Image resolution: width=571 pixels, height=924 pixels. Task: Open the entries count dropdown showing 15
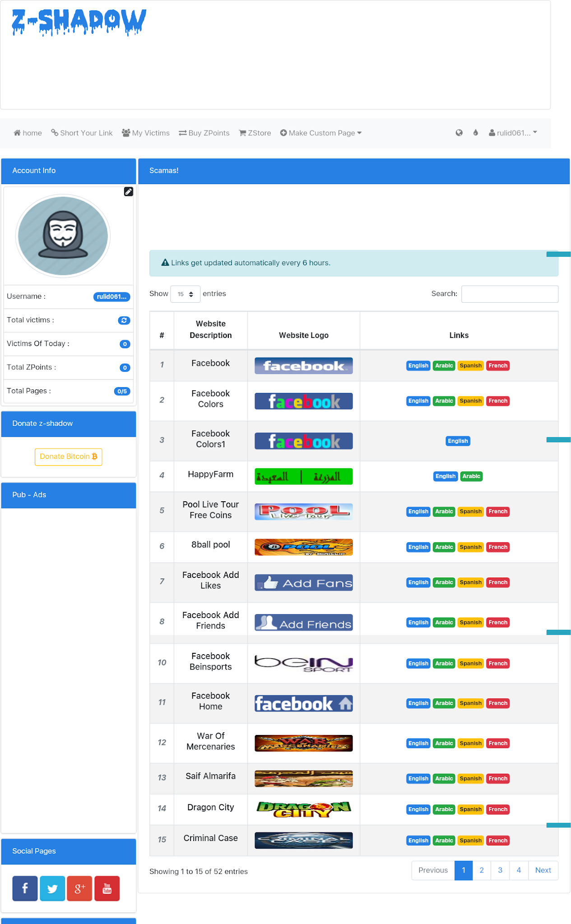186,294
